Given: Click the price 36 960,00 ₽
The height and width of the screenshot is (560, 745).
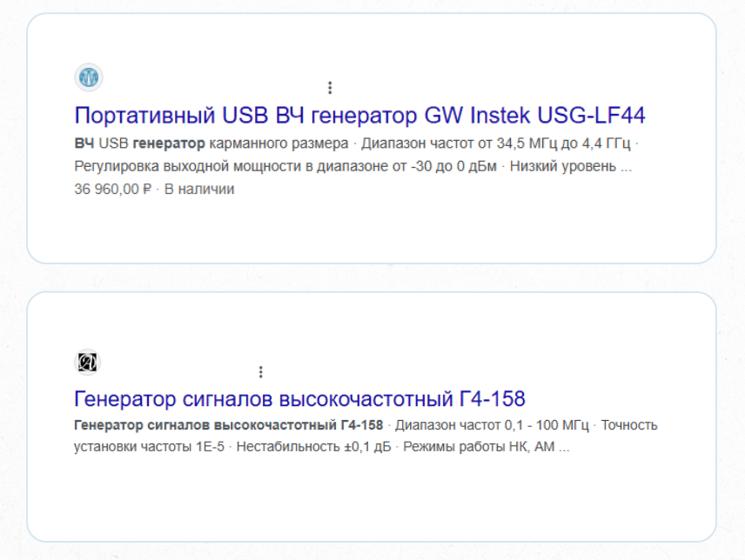Looking at the screenshot, I should (113, 189).
